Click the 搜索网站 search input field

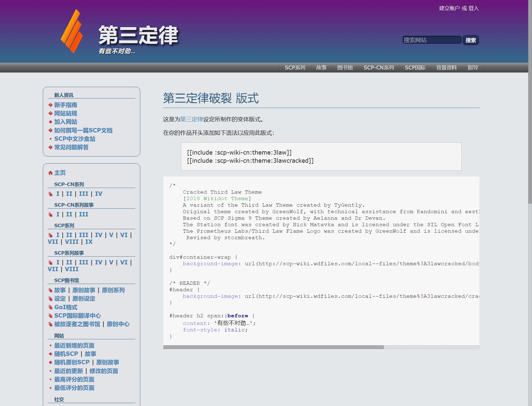432,40
